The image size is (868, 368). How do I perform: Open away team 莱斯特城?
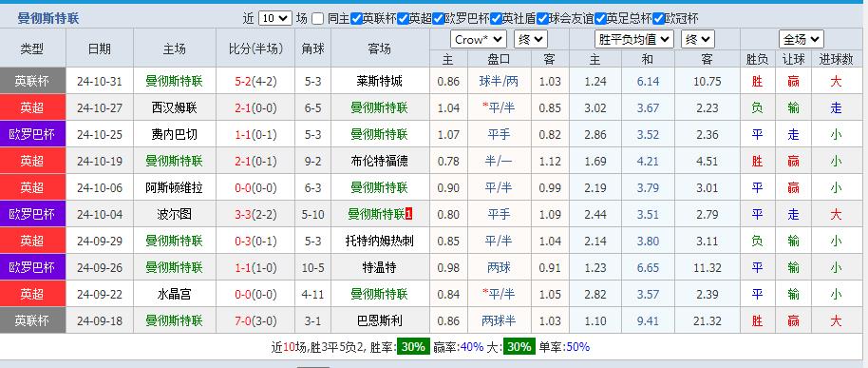(x=380, y=82)
